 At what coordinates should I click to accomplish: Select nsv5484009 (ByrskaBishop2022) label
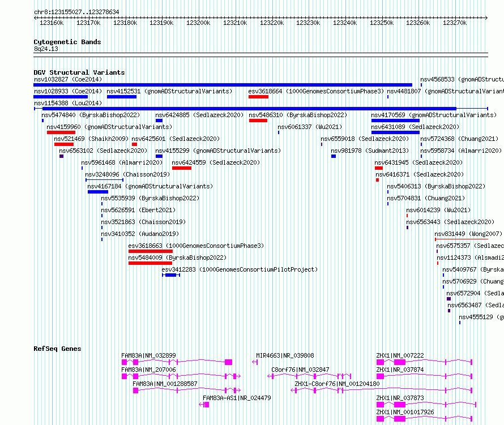[177, 257]
